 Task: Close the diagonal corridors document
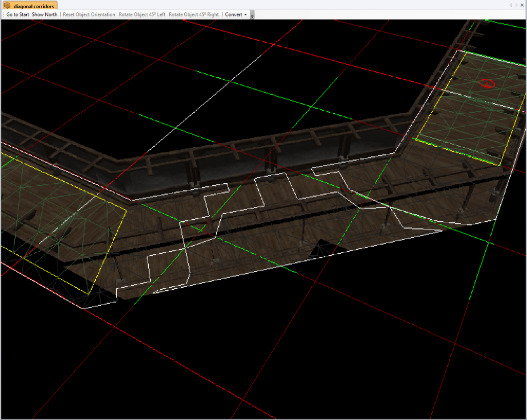(522, 5)
